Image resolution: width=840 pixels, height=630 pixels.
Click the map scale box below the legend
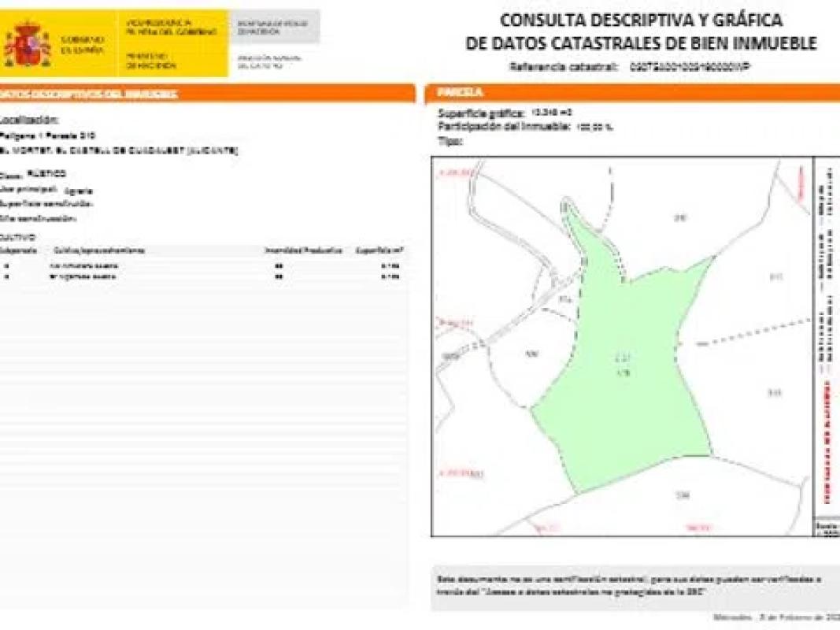pos(827,526)
